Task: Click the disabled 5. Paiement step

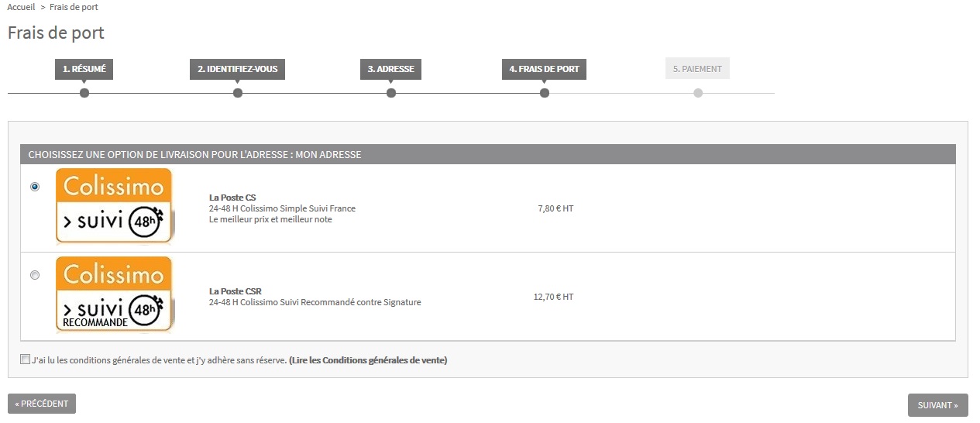Action: pos(697,69)
